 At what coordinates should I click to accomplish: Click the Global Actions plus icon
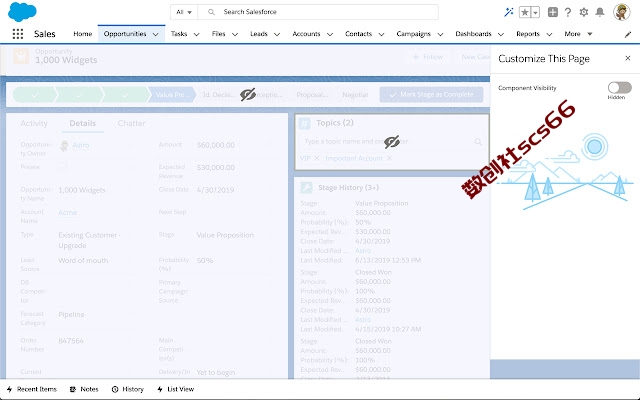tap(553, 12)
